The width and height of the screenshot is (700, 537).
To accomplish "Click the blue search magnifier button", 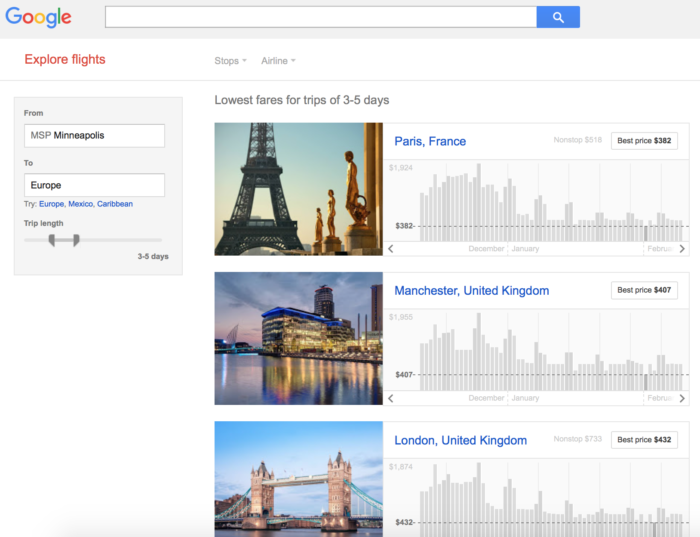I will coord(558,17).
